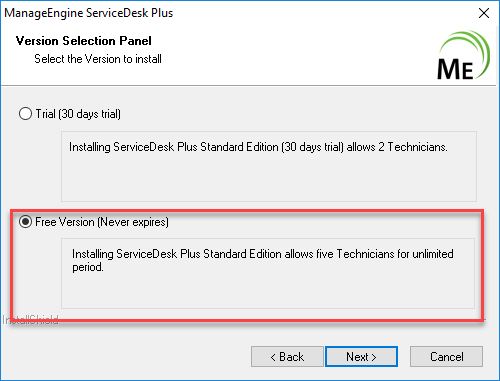Click the Trial edition description box
The image size is (500, 381).
(x=269, y=166)
